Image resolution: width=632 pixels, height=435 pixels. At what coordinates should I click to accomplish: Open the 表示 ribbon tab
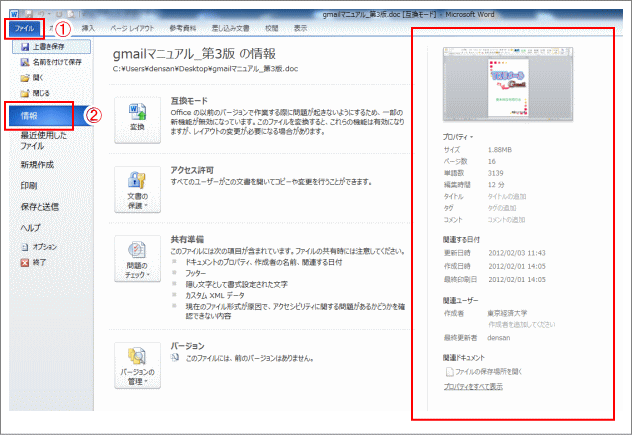[300, 28]
